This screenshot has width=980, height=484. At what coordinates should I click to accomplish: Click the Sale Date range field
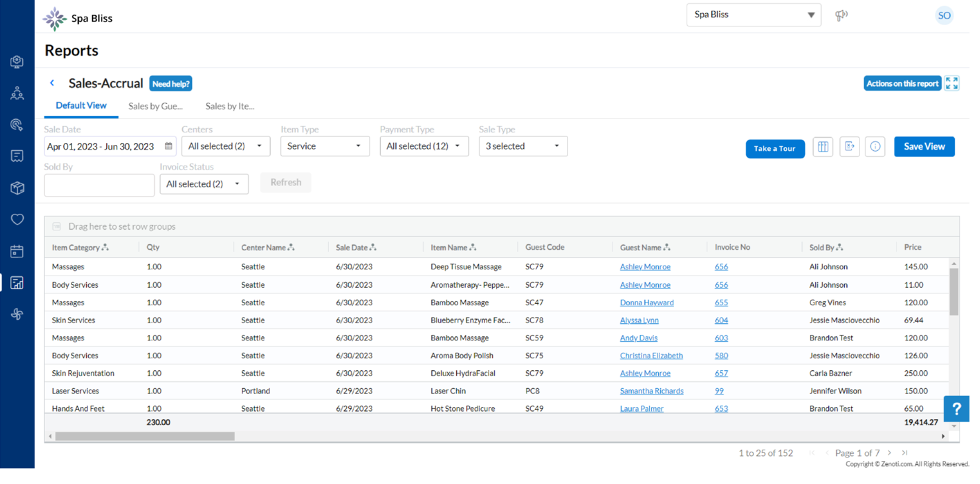[110, 146]
